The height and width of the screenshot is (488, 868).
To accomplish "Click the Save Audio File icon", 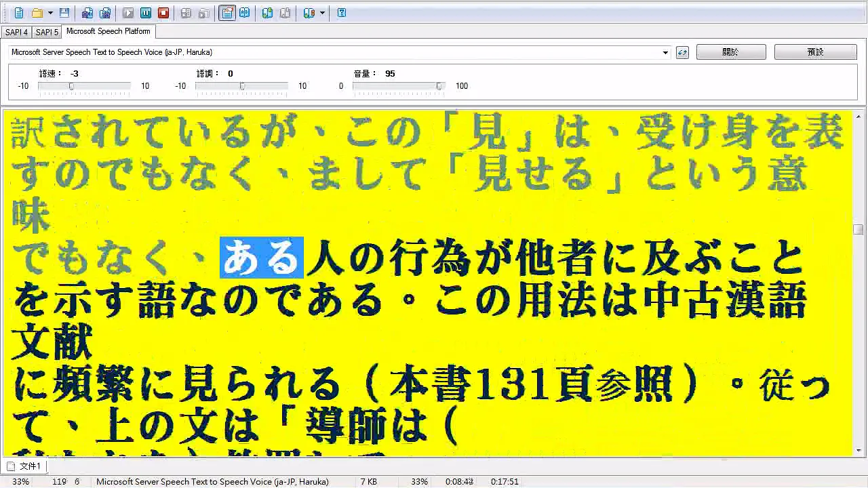I will pyautogui.click(x=87, y=13).
